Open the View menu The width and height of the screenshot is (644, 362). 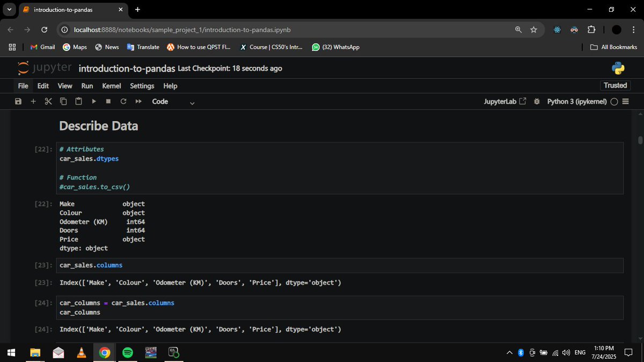65,86
